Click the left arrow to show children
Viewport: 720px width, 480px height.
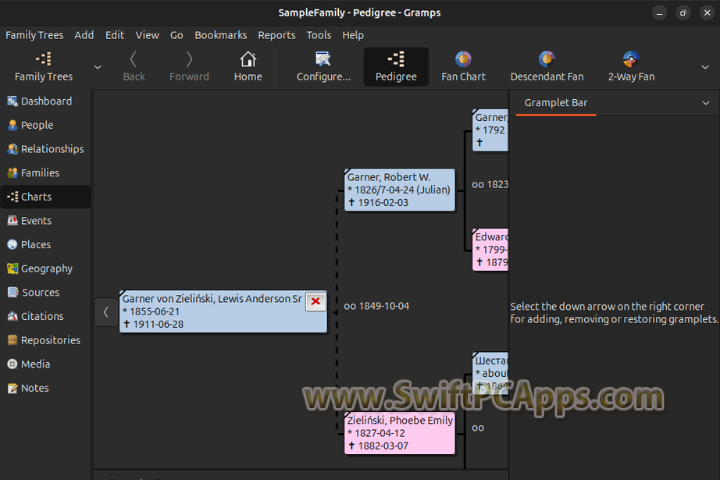pyautogui.click(x=106, y=312)
